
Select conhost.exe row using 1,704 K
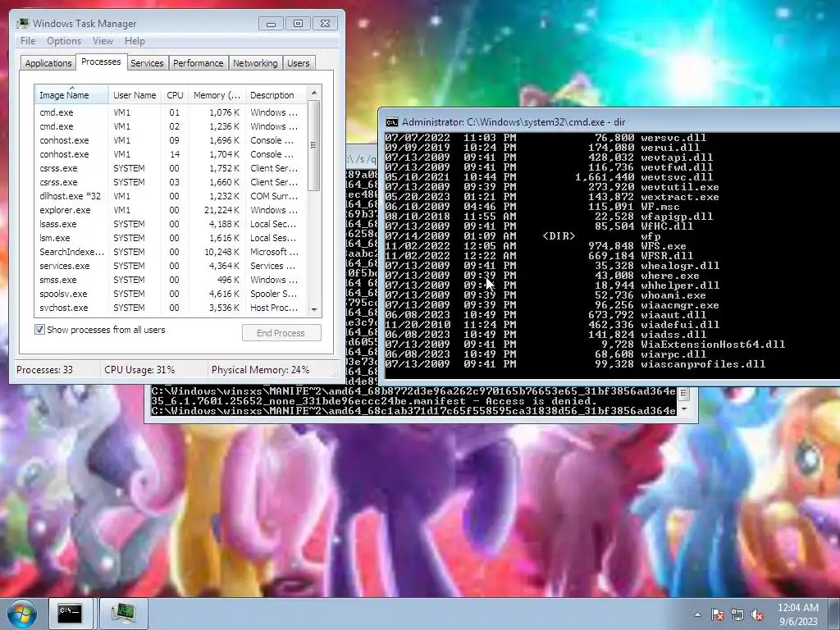(171, 154)
